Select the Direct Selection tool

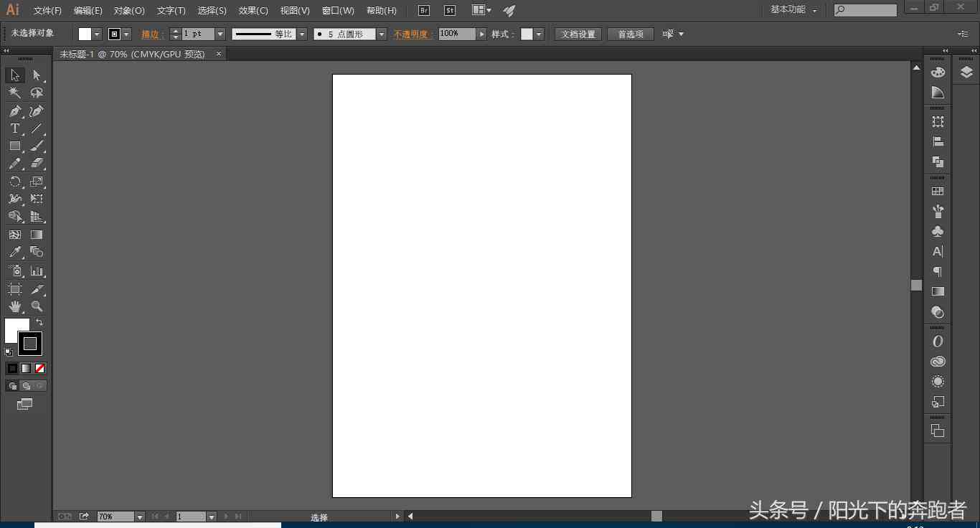pos(37,75)
